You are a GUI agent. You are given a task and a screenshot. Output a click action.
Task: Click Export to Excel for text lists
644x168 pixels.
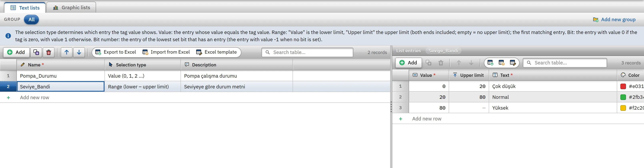[116, 52]
